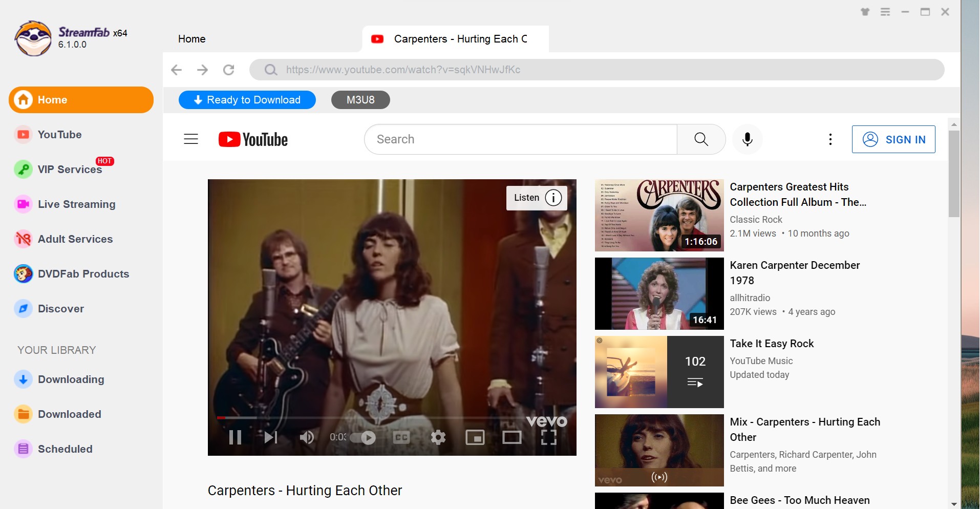The width and height of the screenshot is (980, 509).
Task: Enter full screen mode
Action: [x=549, y=437]
